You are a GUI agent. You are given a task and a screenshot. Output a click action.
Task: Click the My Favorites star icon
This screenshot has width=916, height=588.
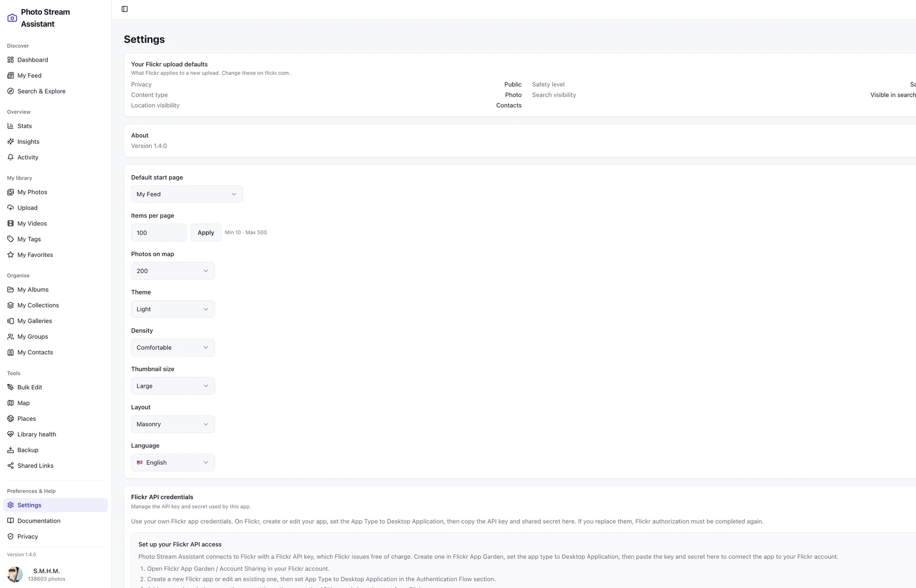[x=11, y=254]
